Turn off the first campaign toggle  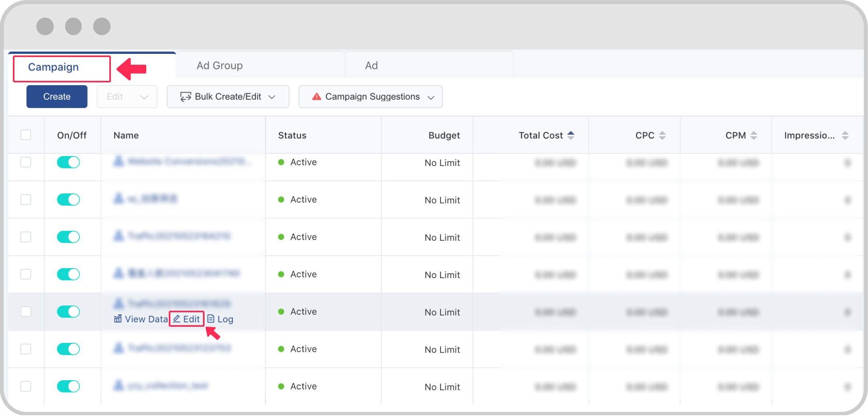(x=68, y=162)
